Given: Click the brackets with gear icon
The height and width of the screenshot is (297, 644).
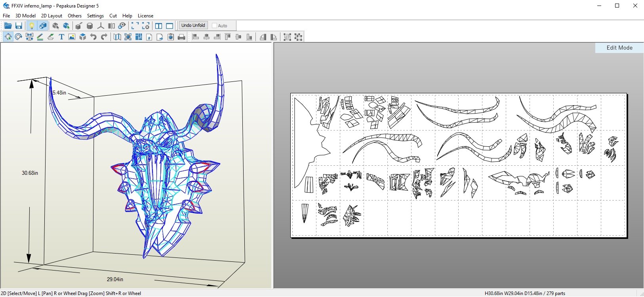Looking at the screenshot, I should click(146, 26).
